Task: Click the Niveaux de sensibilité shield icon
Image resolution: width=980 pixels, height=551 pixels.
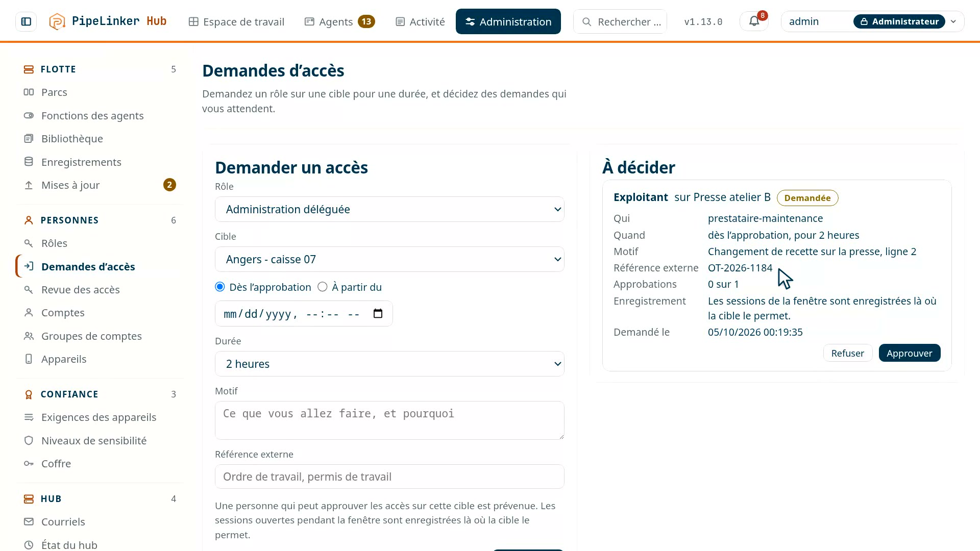Action: pyautogui.click(x=29, y=441)
